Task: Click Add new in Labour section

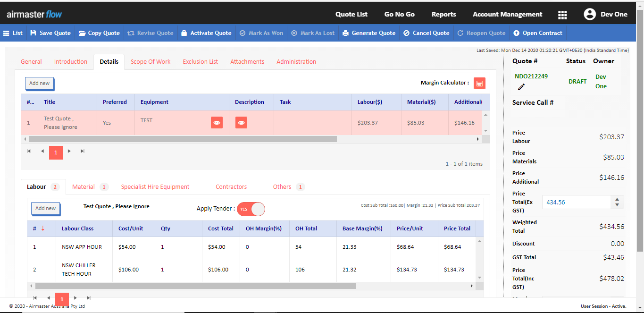Action: pyautogui.click(x=46, y=208)
